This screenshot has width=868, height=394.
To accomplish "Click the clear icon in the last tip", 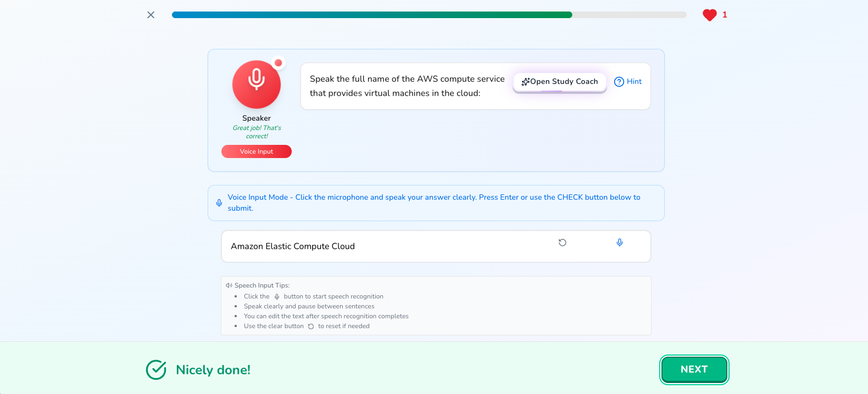I will coord(311,327).
